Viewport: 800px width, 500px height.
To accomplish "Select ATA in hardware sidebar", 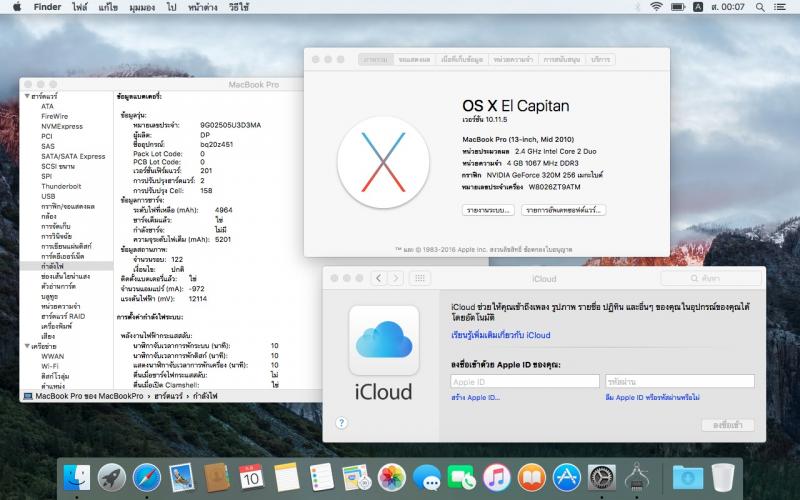I will tap(47, 106).
